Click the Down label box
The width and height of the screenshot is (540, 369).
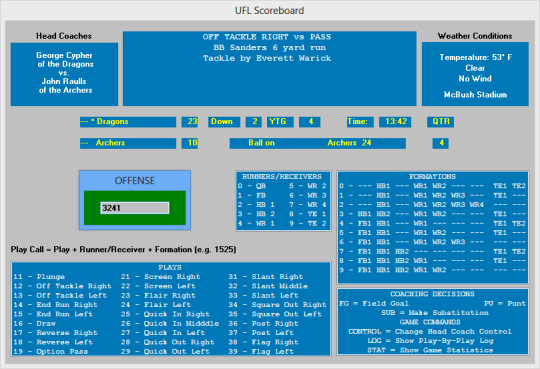(x=224, y=122)
